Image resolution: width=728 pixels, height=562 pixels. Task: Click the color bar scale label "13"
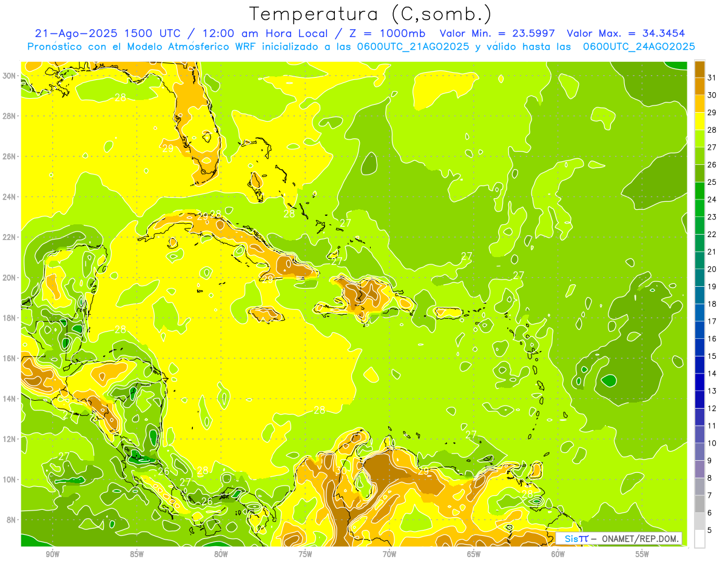712,391
